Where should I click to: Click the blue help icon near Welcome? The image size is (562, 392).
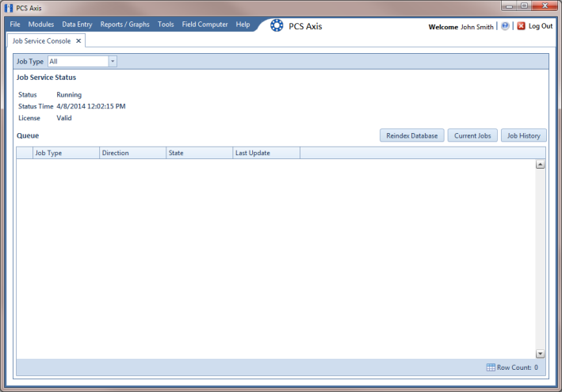tap(505, 26)
